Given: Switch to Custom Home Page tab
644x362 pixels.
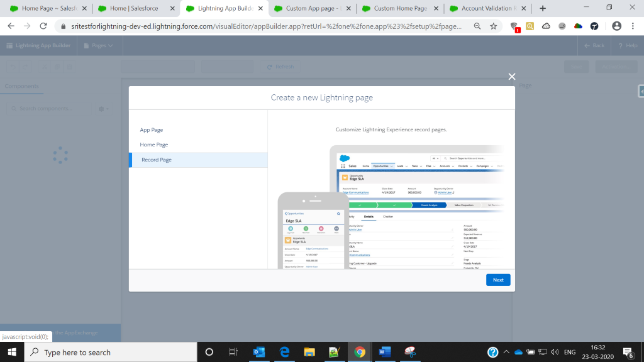Looking at the screenshot, I should [400, 8].
